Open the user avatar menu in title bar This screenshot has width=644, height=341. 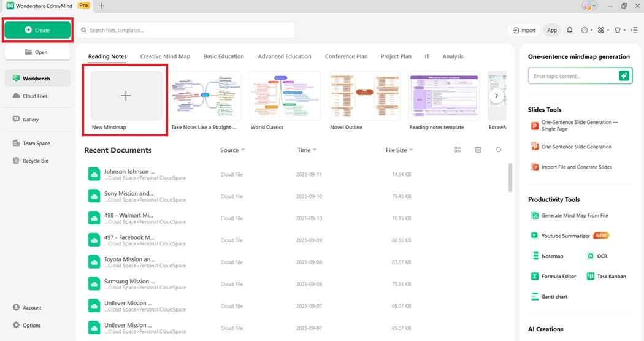589,6
